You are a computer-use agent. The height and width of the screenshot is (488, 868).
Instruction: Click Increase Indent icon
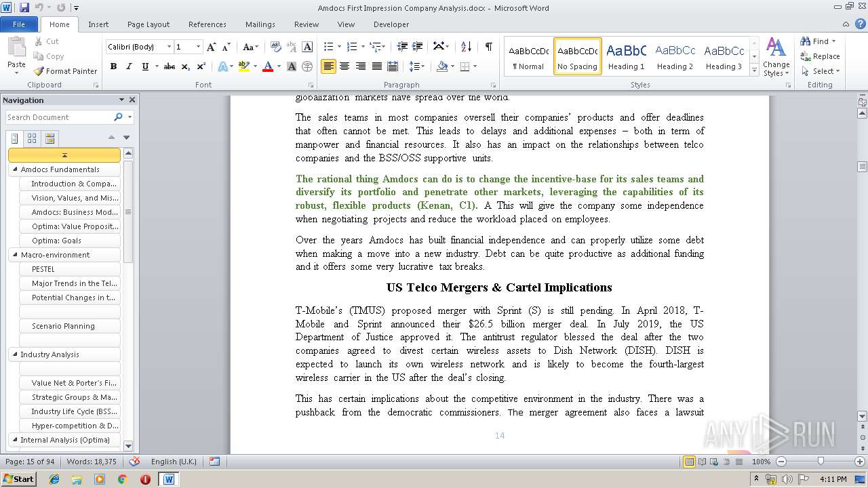(418, 47)
